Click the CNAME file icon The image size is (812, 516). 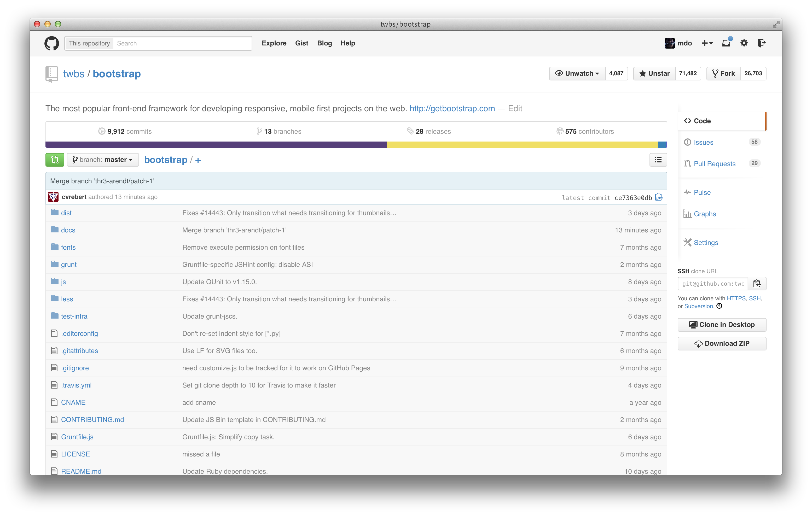click(54, 402)
